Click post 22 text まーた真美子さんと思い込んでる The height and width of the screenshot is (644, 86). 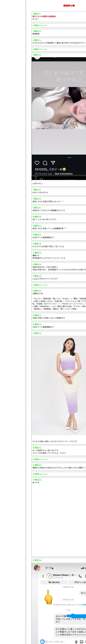click(x=46, y=450)
